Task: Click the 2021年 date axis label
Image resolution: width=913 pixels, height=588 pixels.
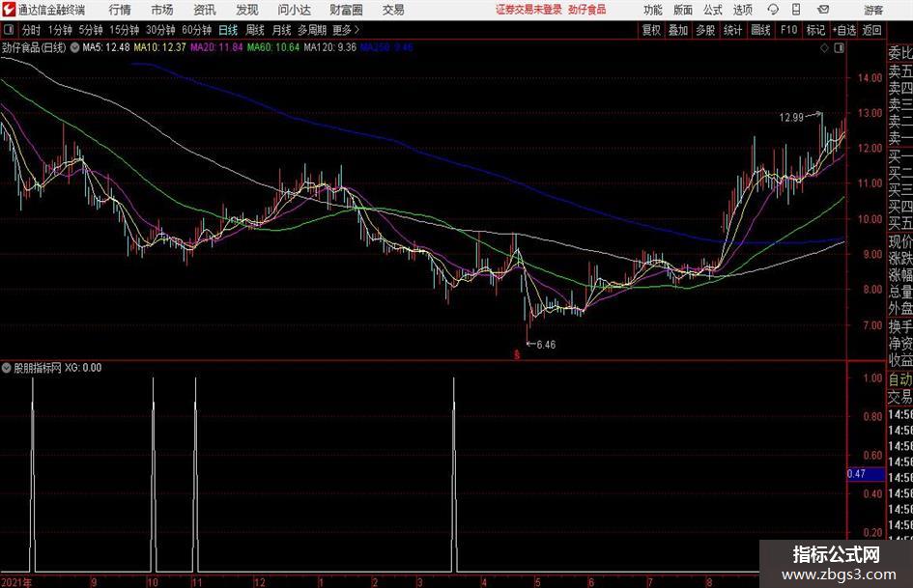Action: click(x=16, y=582)
